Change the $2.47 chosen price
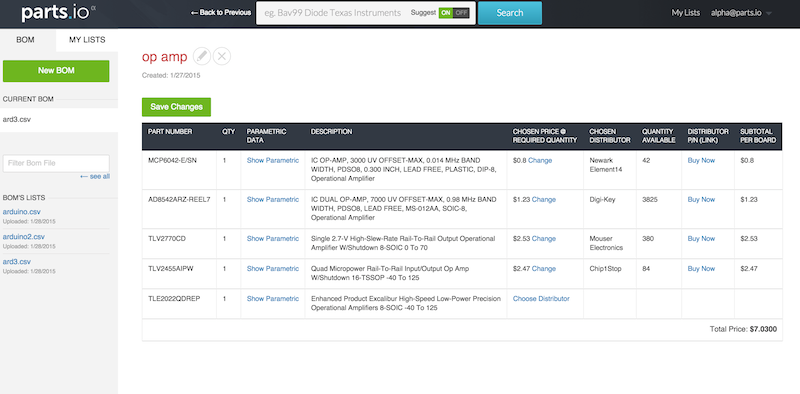800x394 pixels. click(544, 268)
